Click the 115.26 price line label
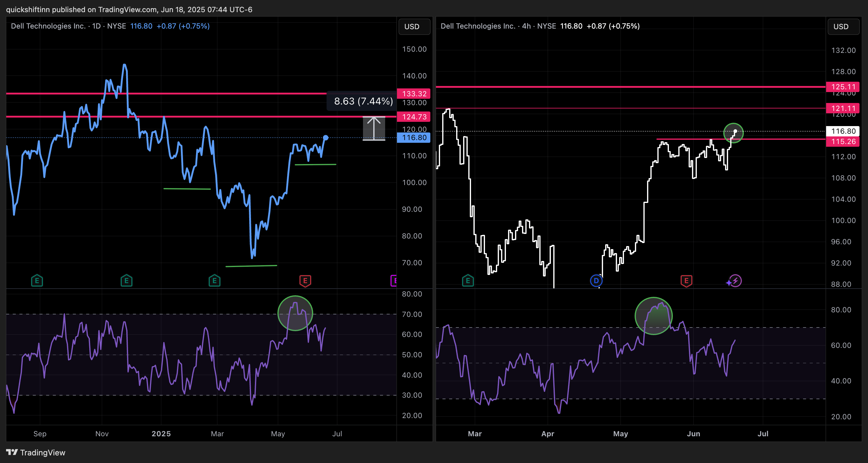This screenshot has width=868, height=463. click(x=843, y=142)
